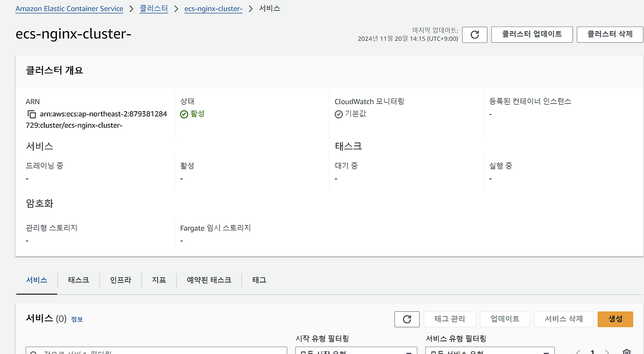Click the 클러스터 업데이트 button

532,35
